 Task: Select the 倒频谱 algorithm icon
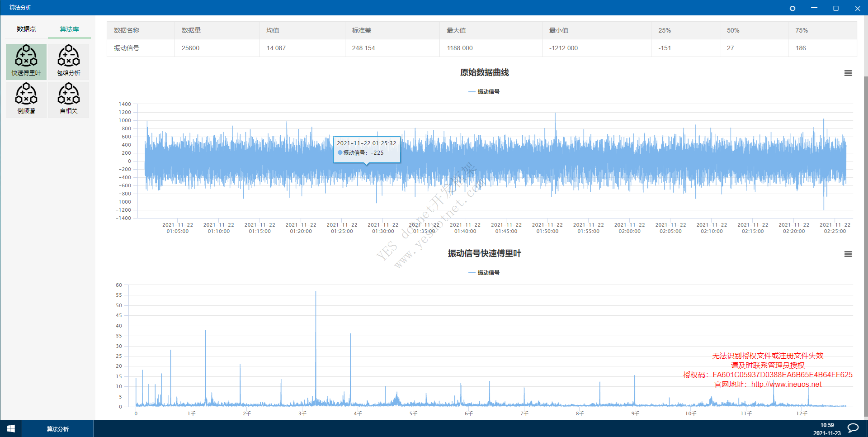(26, 100)
